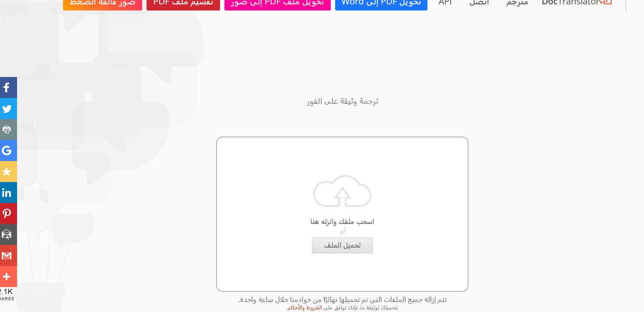Open the الشروط والأحكام terms link
Viewport: 644px width, 312px height.
304,308
